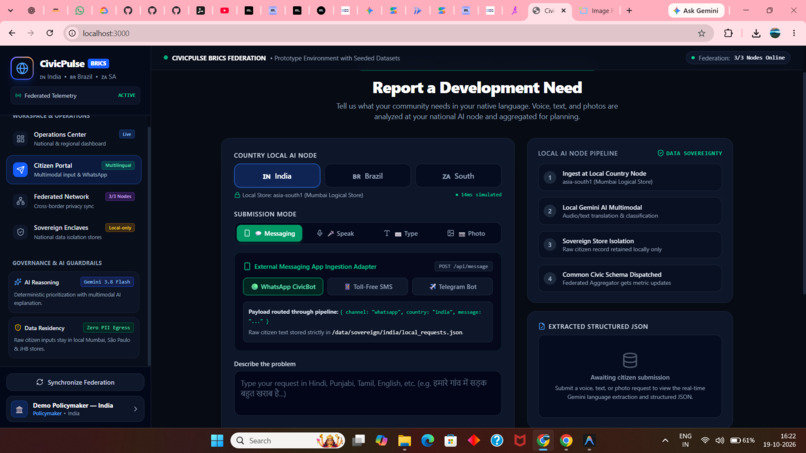Choose Toll-Free SMS channel
Viewport: 806px width, 453px height.
click(x=368, y=286)
